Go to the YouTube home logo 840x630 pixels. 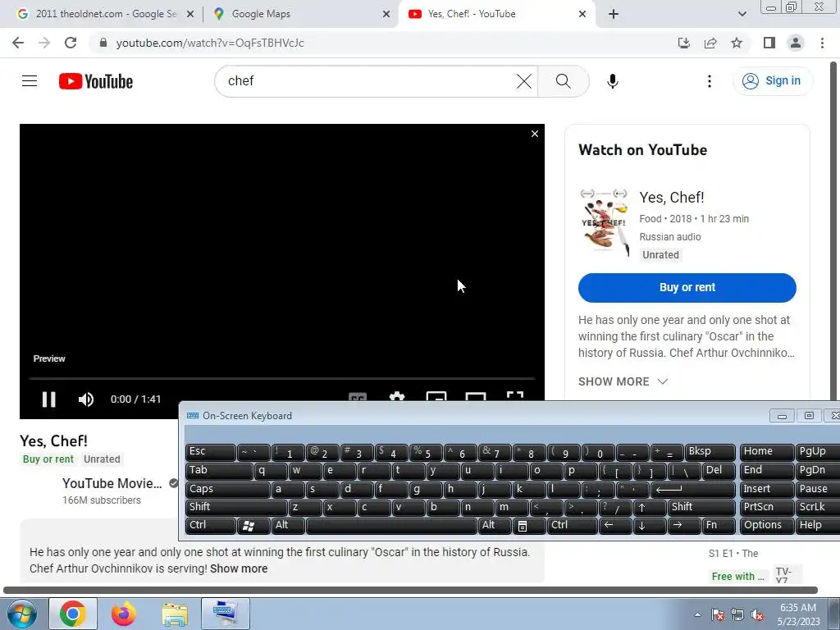point(96,81)
